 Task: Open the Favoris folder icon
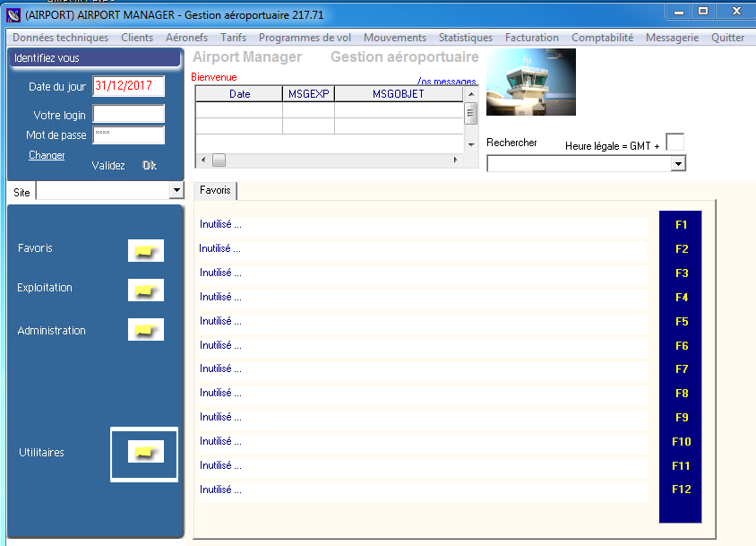point(145,251)
